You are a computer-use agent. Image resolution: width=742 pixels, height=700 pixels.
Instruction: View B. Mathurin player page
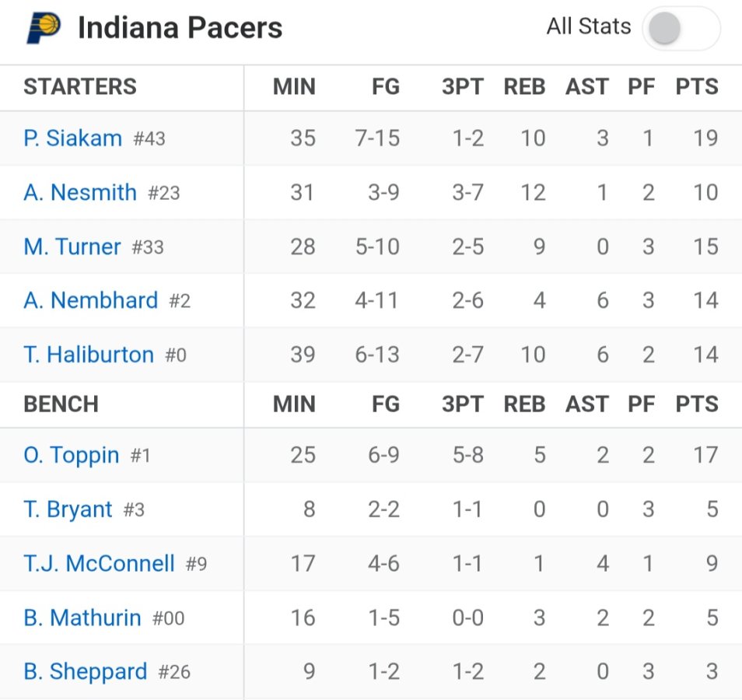pos(82,618)
